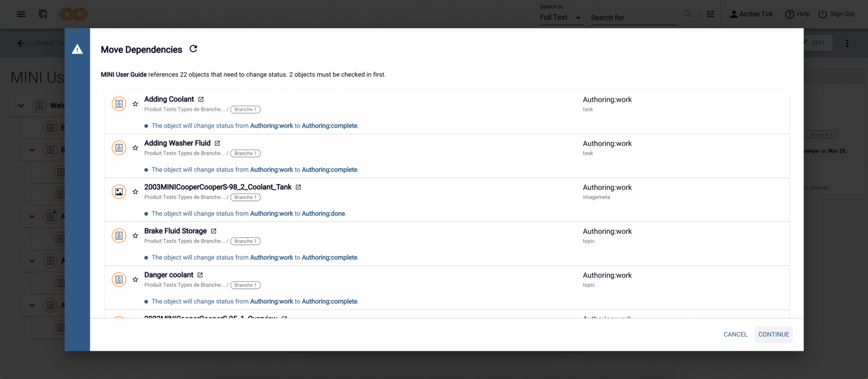
Task: Click the 'Produit Tests Types de Branche...' path under Danger coolant
Action: point(184,285)
